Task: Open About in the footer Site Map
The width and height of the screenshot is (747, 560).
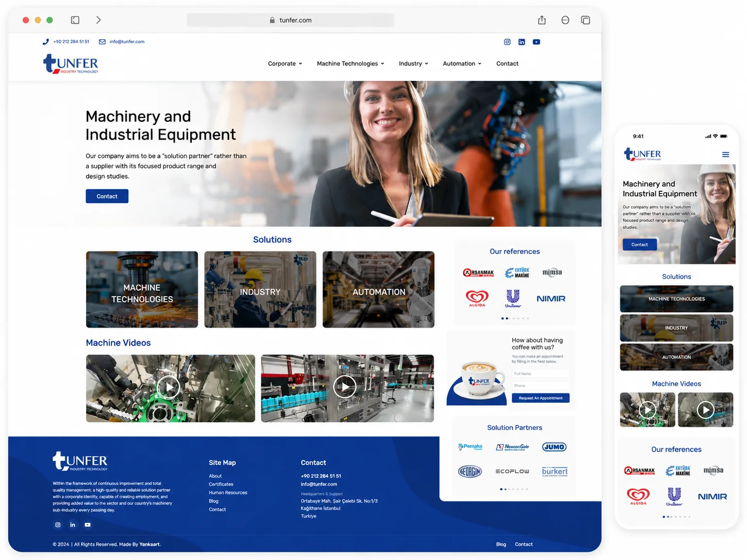Action: (215, 476)
